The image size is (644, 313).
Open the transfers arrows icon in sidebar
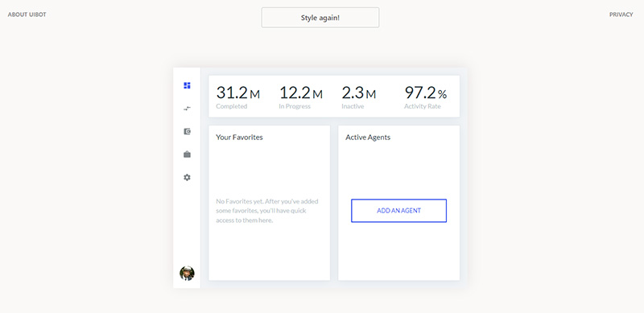click(187, 109)
